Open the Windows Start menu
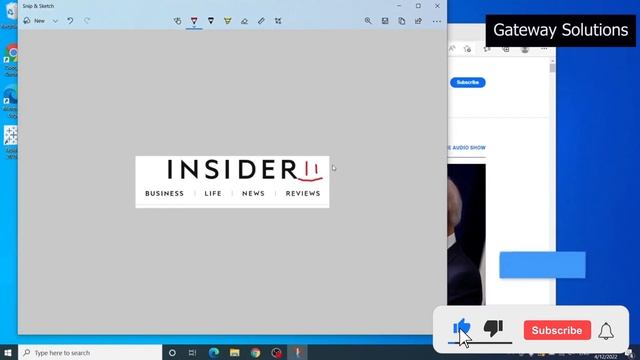The width and height of the screenshot is (640, 360). pyautogui.click(x=8, y=353)
